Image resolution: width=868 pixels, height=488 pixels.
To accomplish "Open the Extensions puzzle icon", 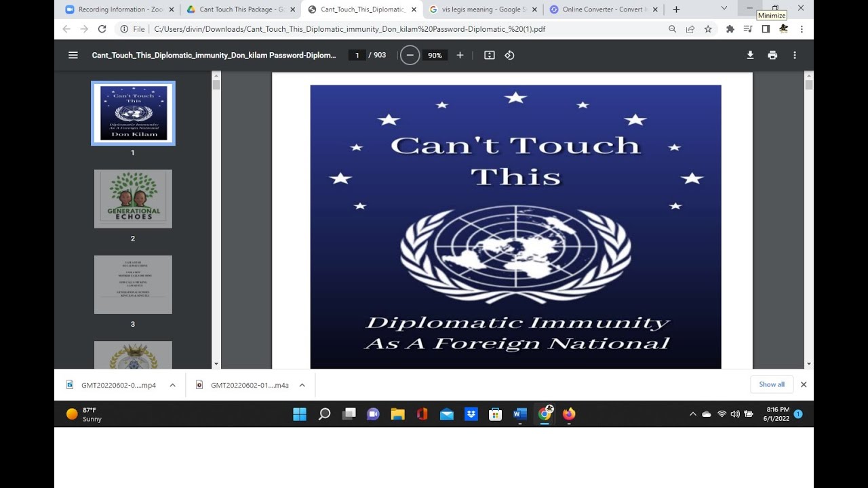I will click(x=730, y=29).
